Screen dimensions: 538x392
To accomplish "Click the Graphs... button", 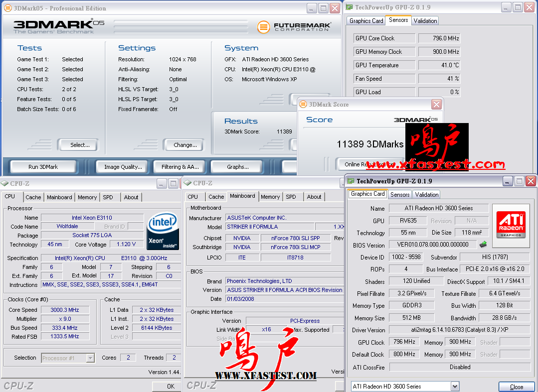I will click(x=237, y=167).
